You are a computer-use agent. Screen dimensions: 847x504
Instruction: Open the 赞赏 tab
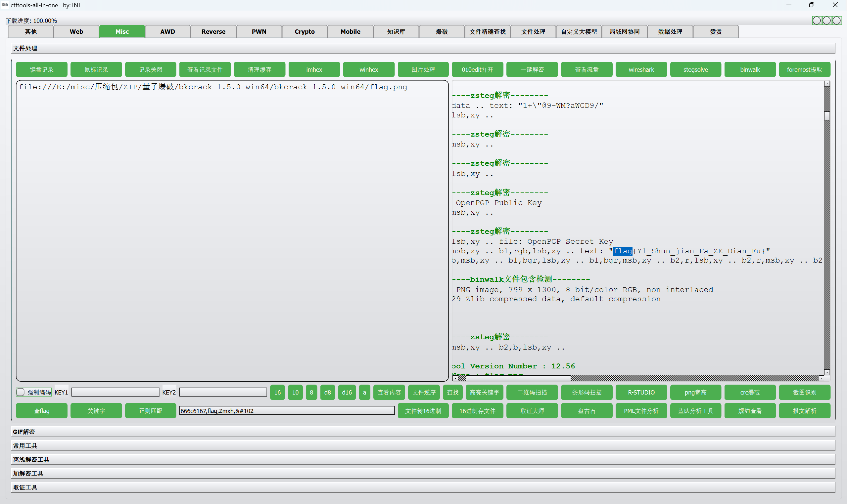[716, 32]
